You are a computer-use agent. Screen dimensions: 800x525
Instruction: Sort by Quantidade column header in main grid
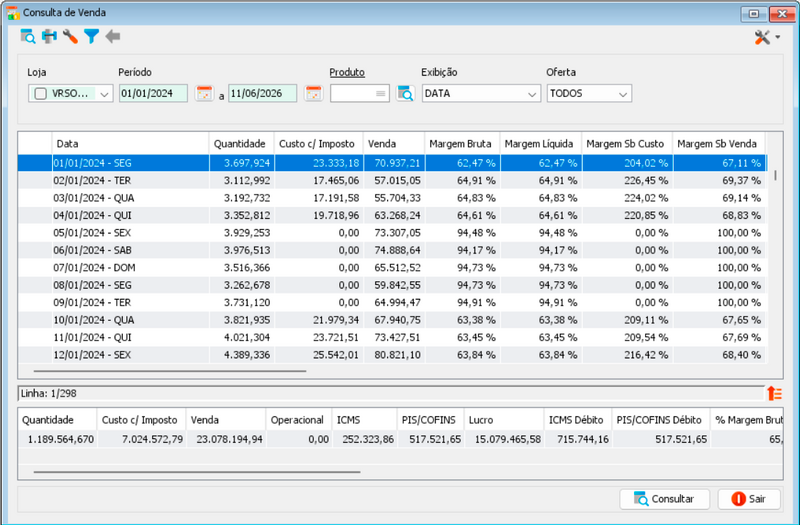242,144
